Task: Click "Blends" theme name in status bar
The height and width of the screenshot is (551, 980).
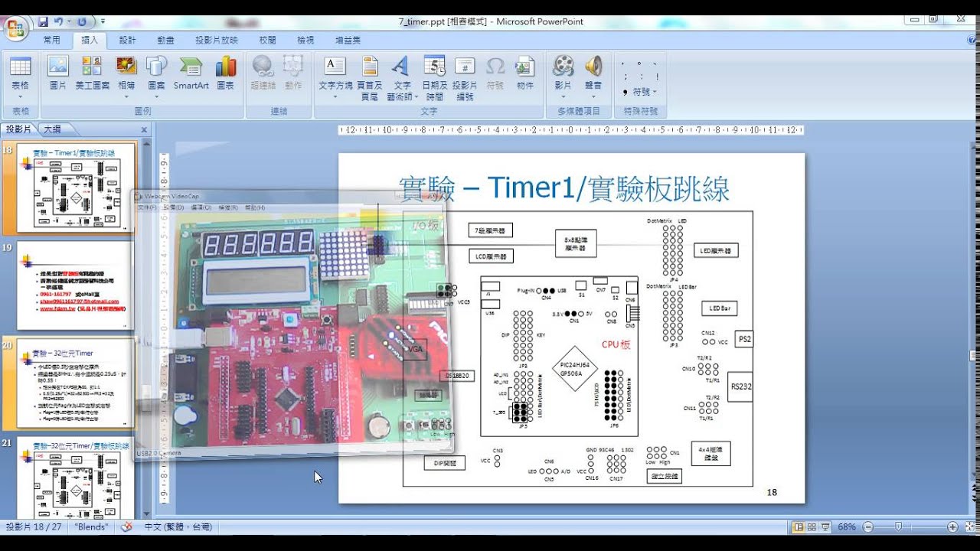Action: click(x=91, y=527)
